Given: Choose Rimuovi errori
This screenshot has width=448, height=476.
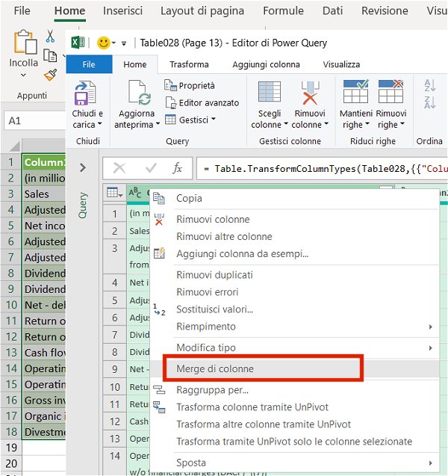Looking at the screenshot, I should point(295,292).
